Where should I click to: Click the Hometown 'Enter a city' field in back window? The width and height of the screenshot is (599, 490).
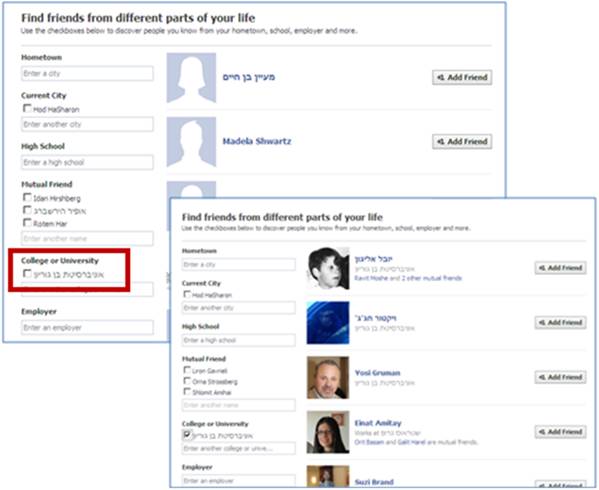coord(87,73)
